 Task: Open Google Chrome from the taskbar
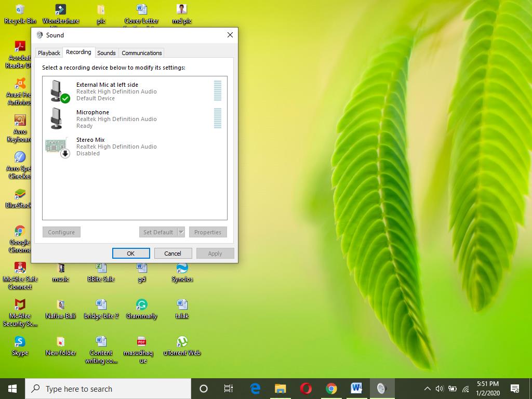(x=331, y=389)
